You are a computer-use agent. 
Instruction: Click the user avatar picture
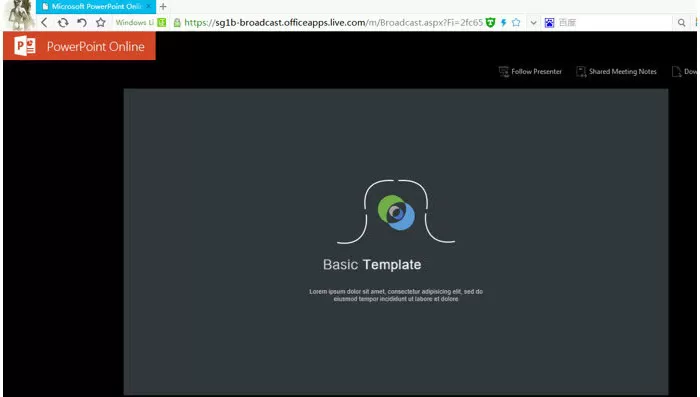19,15
